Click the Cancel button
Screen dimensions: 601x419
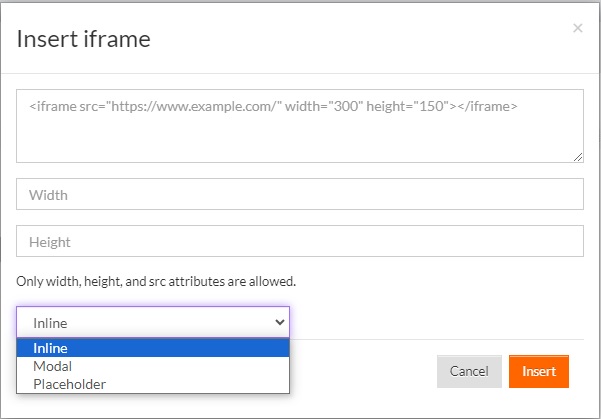point(469,371)
